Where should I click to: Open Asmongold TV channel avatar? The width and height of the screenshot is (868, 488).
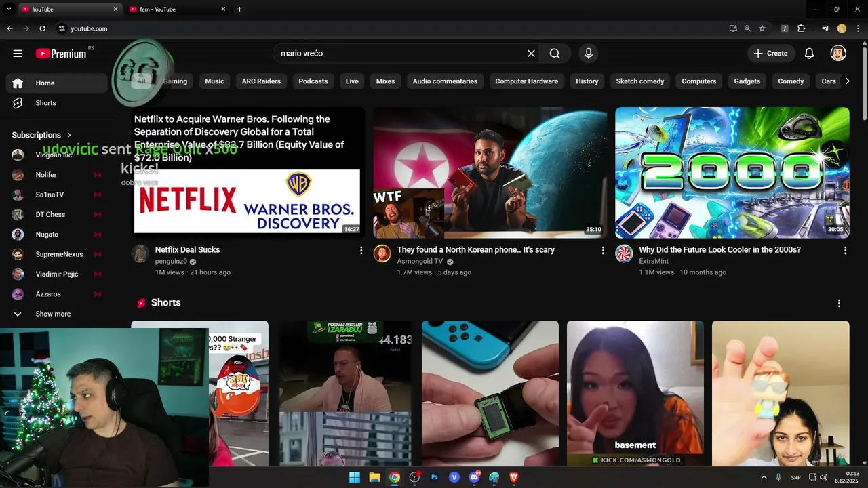pyautogui.click(x=382, y=253)
